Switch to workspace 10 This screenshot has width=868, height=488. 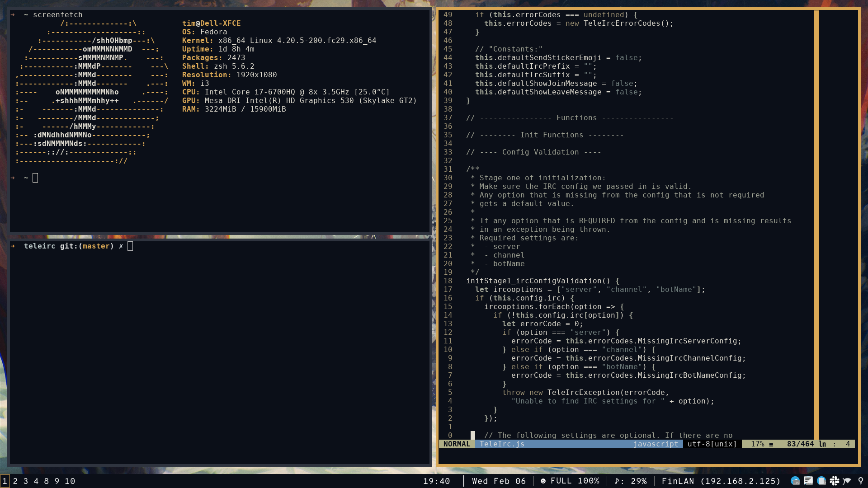tap(70, 481)
